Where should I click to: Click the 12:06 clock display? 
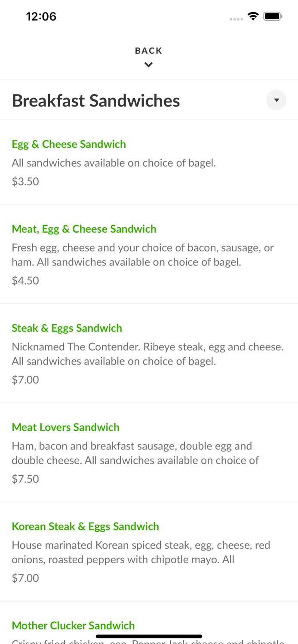pyautogui.click(x=41, y=16)
